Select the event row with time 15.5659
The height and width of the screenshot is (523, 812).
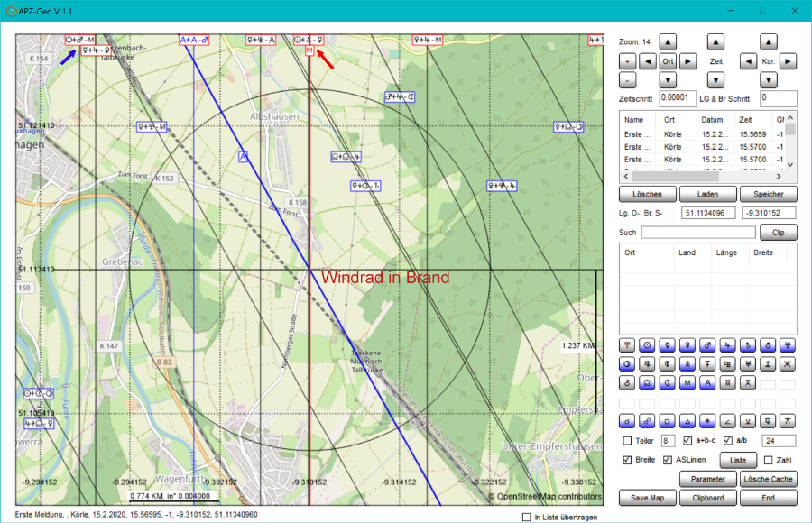click(702, 134)
